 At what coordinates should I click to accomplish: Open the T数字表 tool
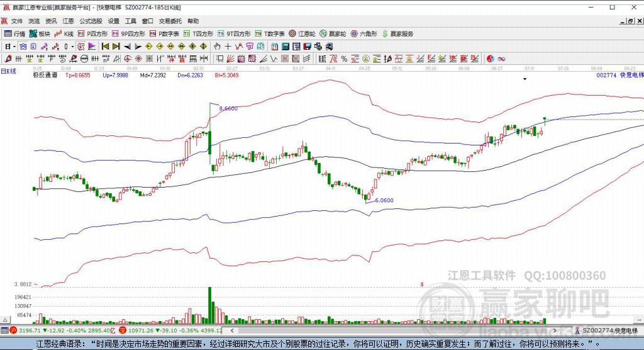270,34
